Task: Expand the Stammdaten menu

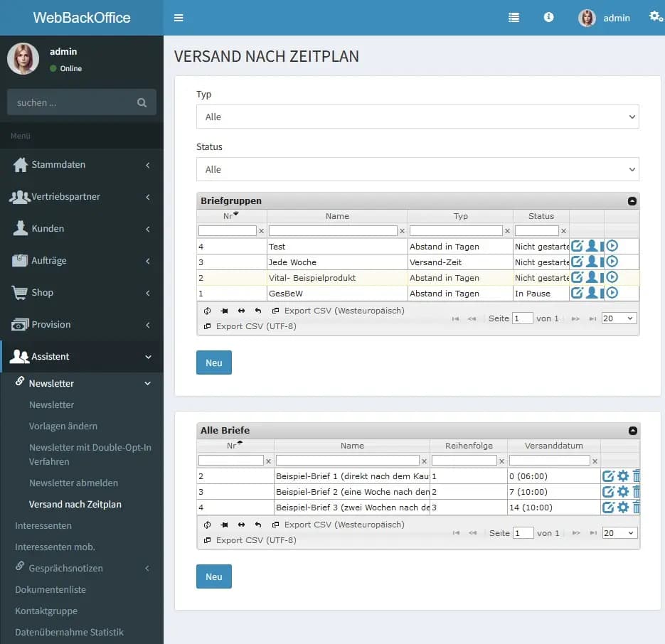Action: coord(82,165)
